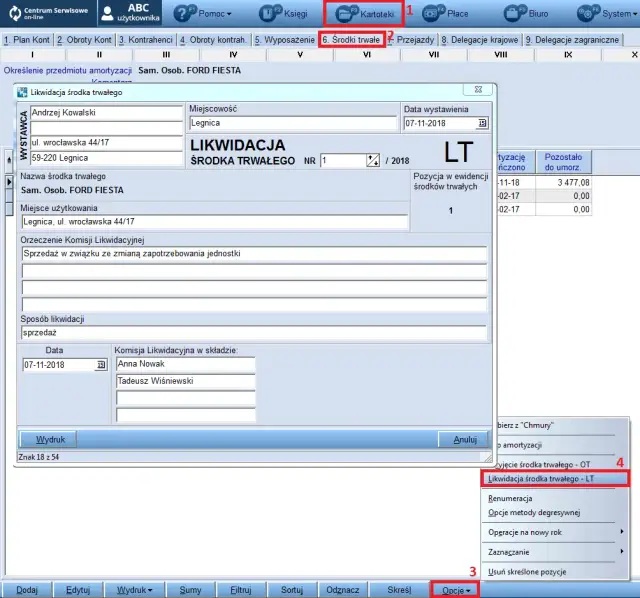Open calendar picker for Data wystawienia

tap(482, 124)
